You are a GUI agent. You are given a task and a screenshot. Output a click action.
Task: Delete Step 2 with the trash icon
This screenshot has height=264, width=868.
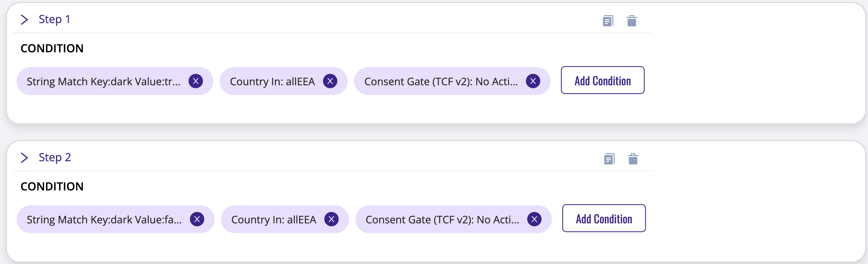(x=633, y=159)
